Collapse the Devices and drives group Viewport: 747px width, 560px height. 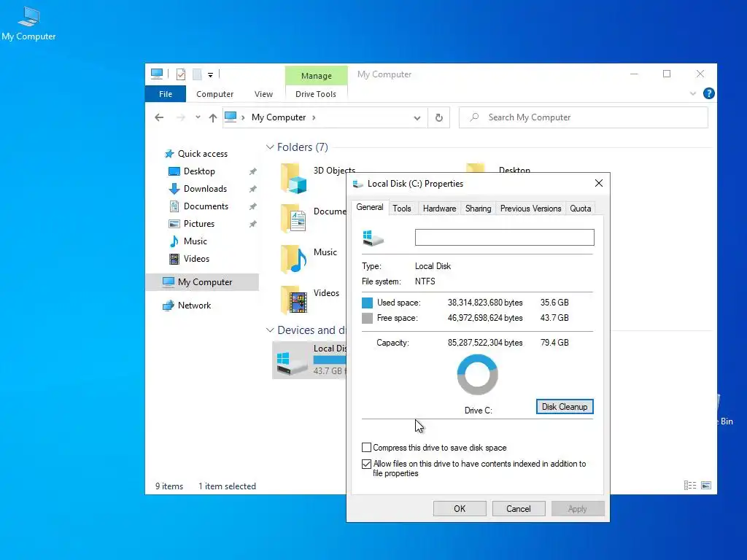[270, 330]
